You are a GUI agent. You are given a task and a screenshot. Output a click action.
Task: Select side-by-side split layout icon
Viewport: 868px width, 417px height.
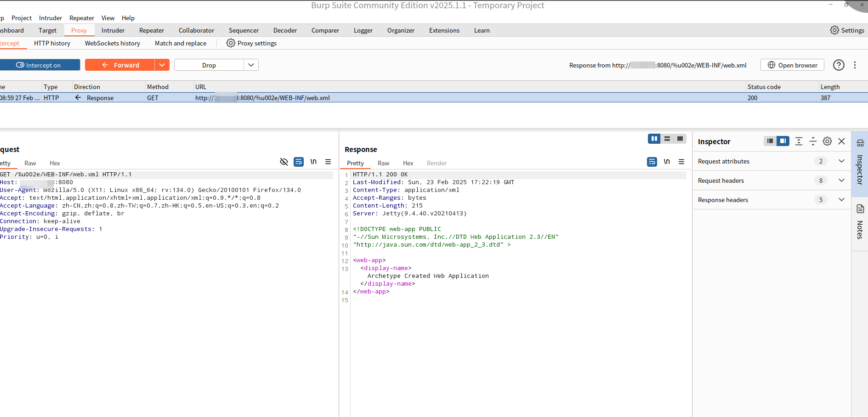(x=654, y=139)
